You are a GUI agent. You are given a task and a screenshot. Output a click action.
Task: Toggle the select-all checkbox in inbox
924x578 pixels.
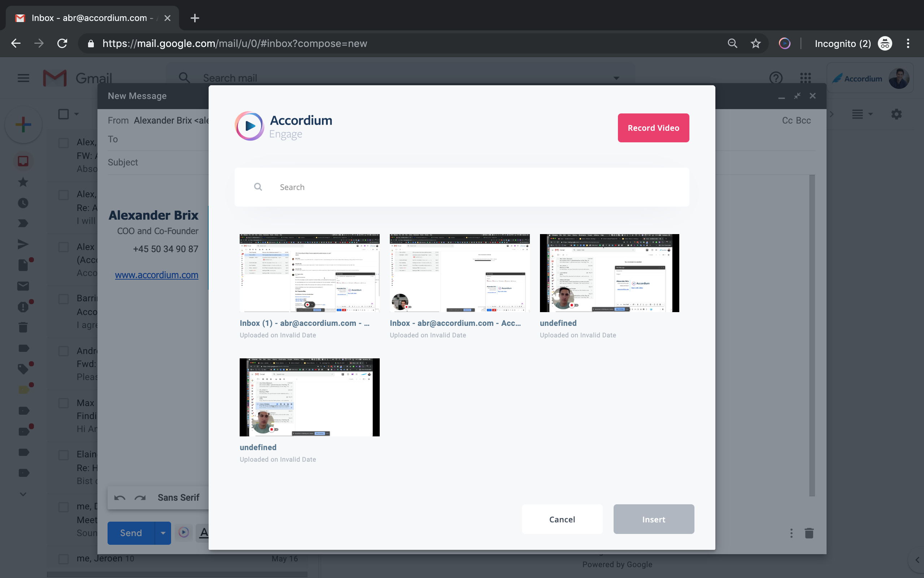tap(64, 114)
